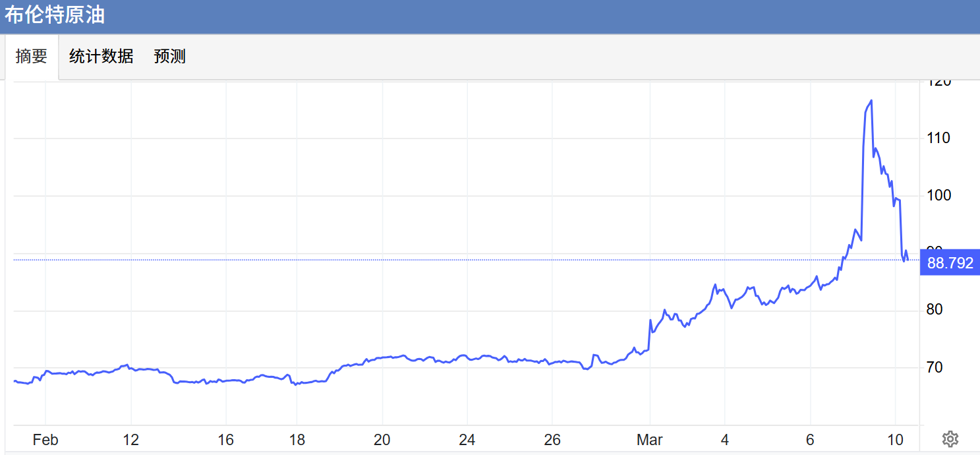Open the chart settings gear icon
Image resolution: width=980 pixels, height=455 pixels.
click(x=950, y=439)
